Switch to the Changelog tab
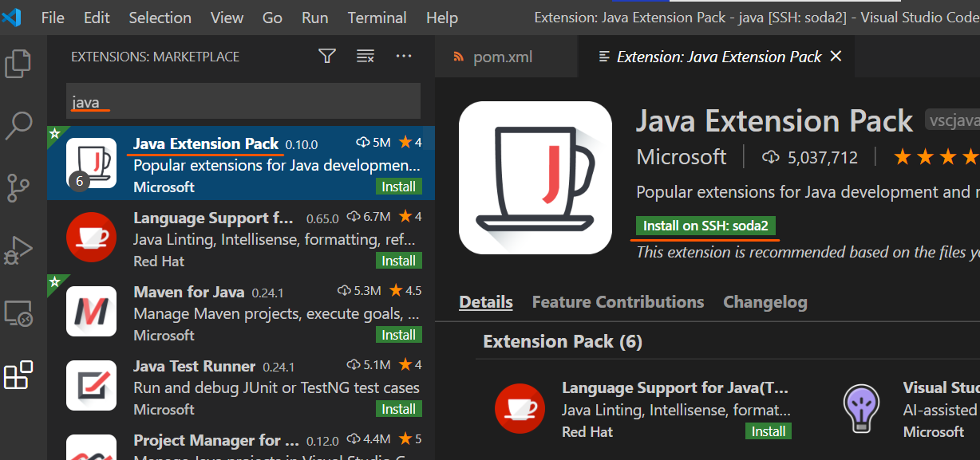The height and width of the screenshot is (460, 980). tap(765, 302)
